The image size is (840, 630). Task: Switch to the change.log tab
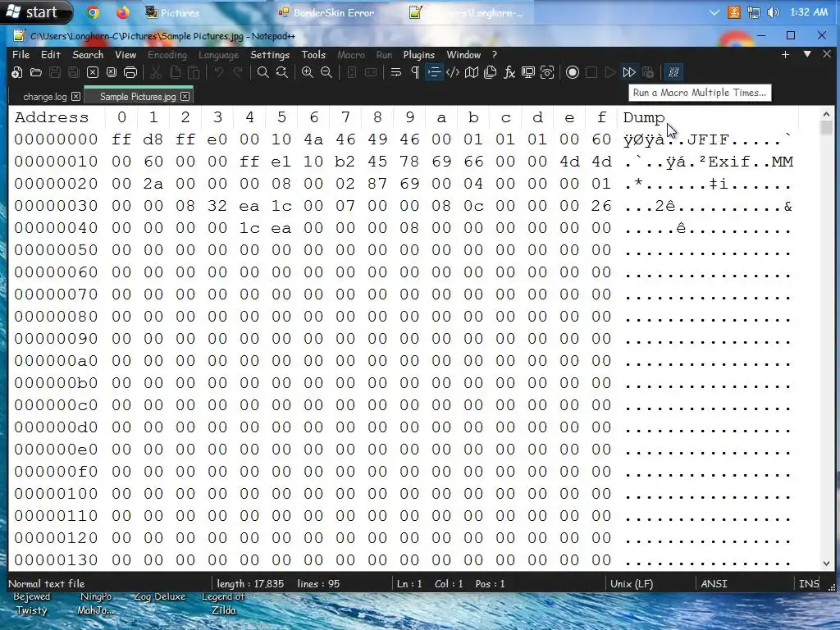[45, 97]
